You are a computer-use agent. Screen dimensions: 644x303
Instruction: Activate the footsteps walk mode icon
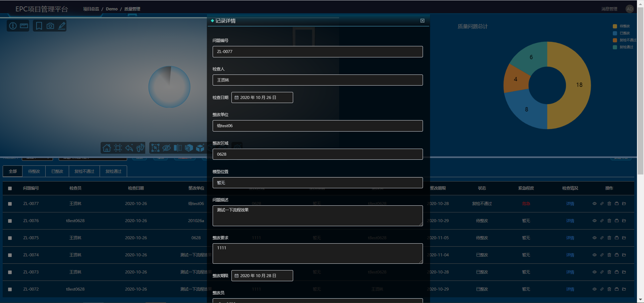[x=140, y=148]
